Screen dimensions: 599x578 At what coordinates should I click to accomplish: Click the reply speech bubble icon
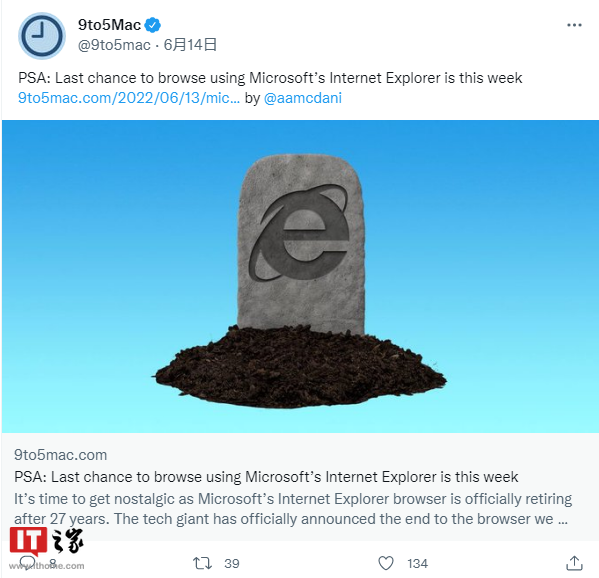(27, 563)
